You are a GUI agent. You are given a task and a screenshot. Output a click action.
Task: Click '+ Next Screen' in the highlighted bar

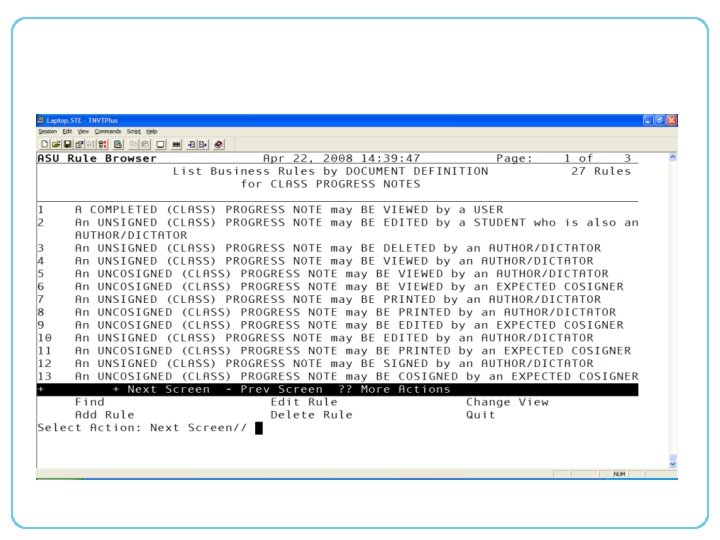(161, 389)
